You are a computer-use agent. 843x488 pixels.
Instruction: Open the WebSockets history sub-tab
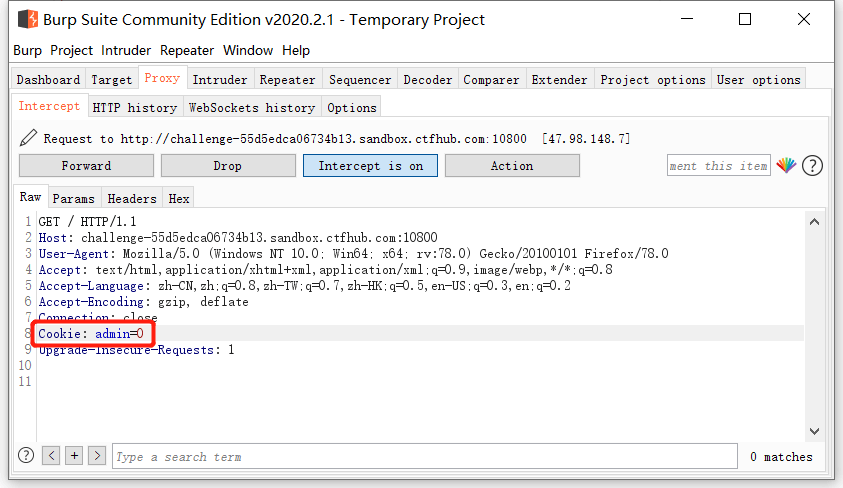click(252, 107)
